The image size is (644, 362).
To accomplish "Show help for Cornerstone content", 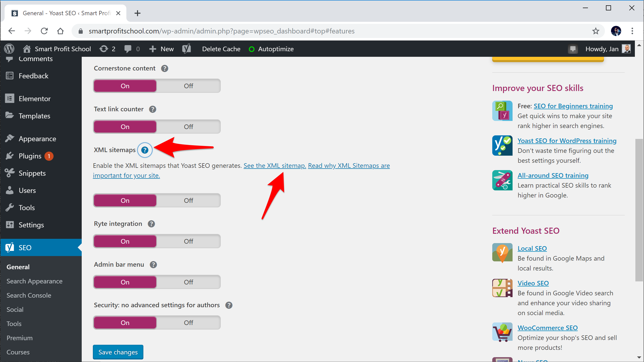I will [165, 68].
